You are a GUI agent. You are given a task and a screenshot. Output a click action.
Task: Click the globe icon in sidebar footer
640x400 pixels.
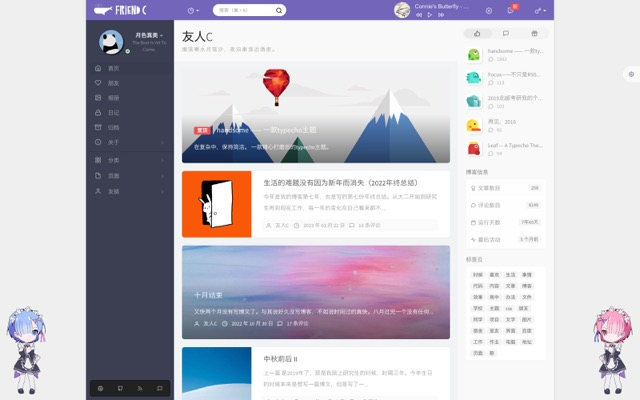99,388
